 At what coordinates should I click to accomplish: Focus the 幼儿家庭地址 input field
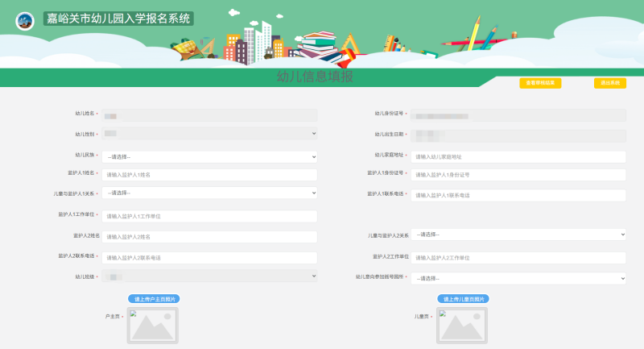click(x=518, y=156)
